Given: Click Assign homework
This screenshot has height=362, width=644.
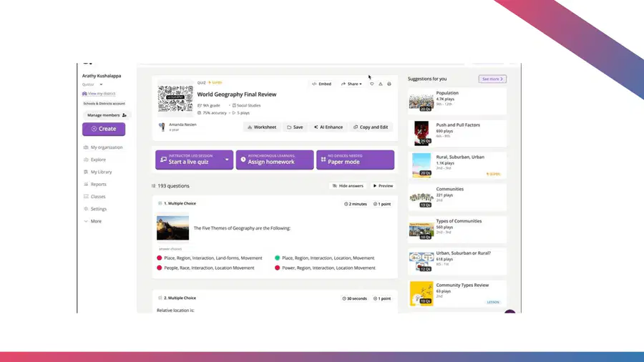Looking at the screenshot, I should tap(274, 160).
